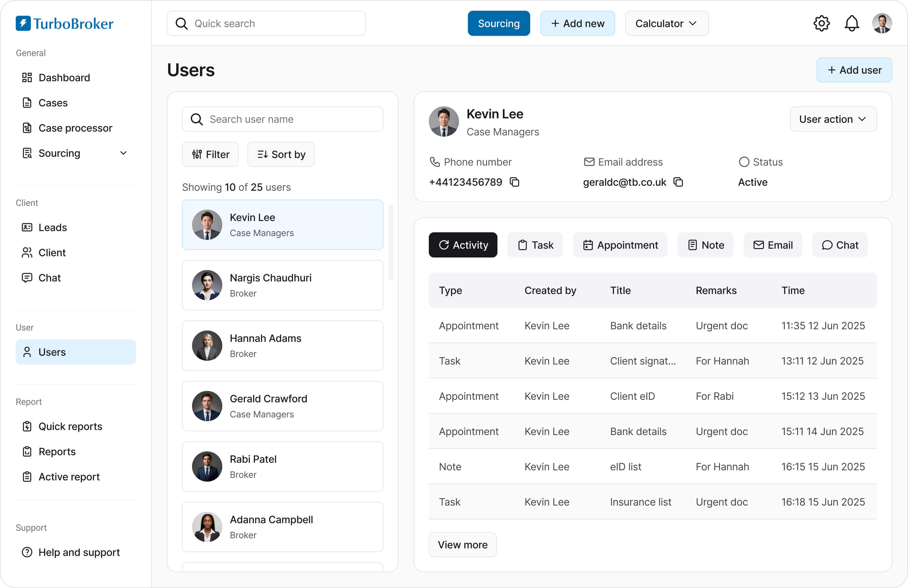
Task: Click View more under the activity table
Action: click(x=463, y=545)
